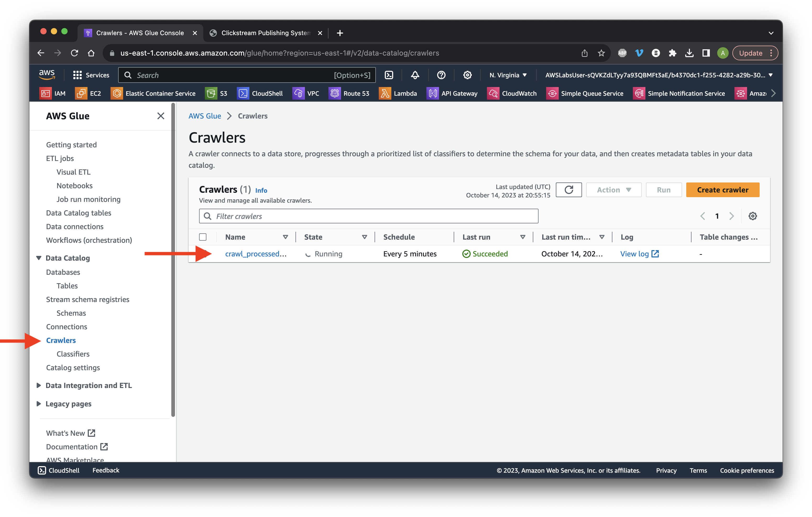
Task: Open the API Gateway bookmark
Action: coord(452,94)
